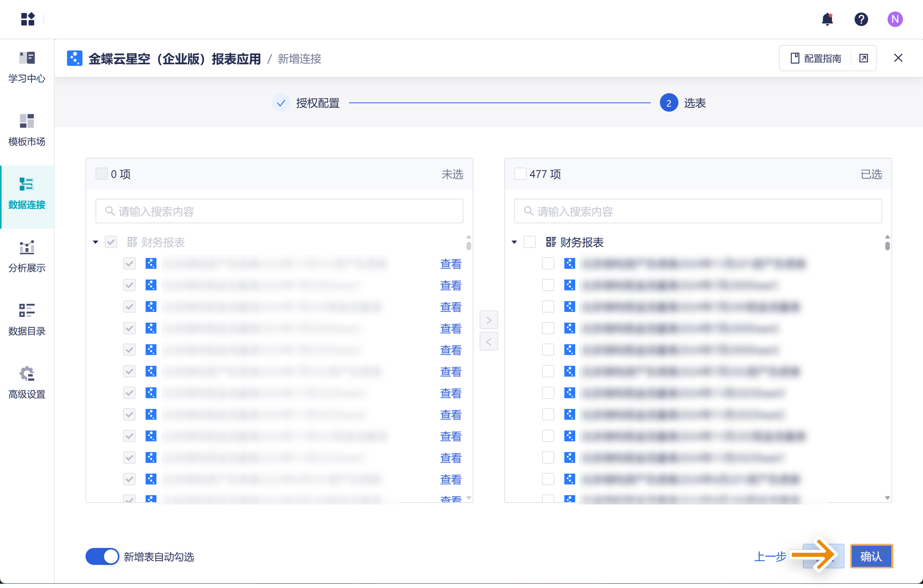Focus the search box in the 已选 panel

(698, 211)
